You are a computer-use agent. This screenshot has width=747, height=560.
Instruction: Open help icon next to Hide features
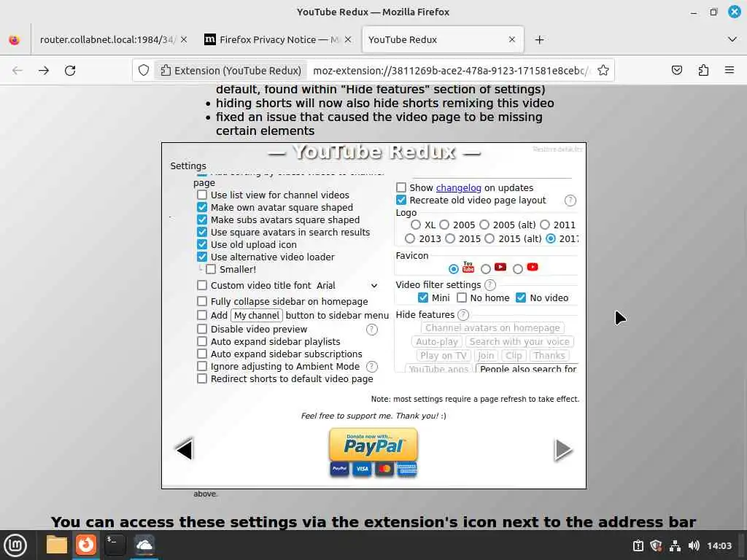click(463, 315)
